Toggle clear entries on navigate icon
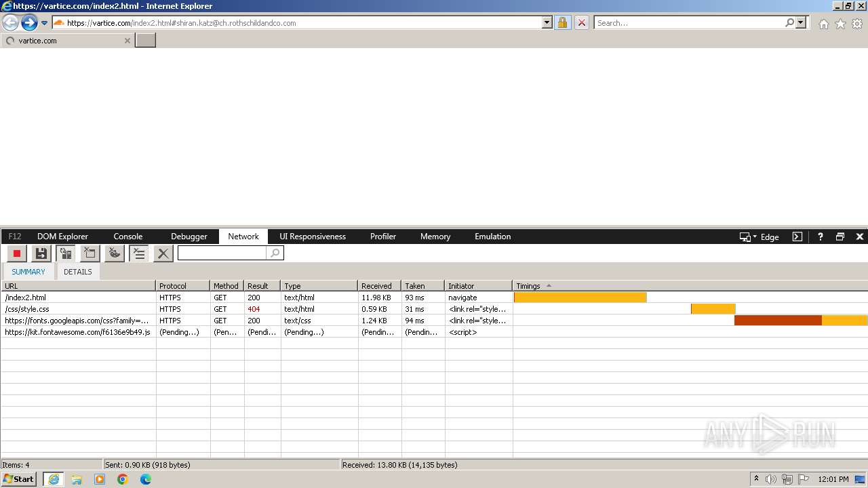 [139, 253]
